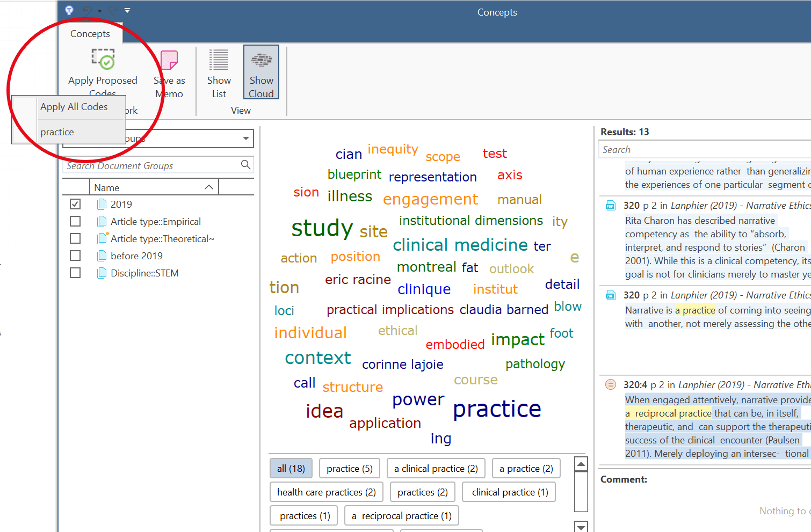Click the ATLAS.ti lightbulb icon in title bar

pos(69,10)
